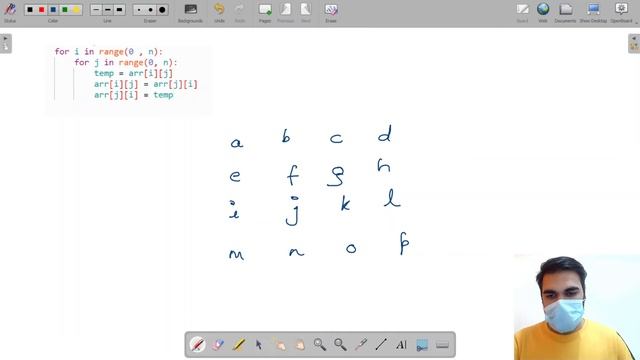
Task: Choose the thick line width
Action: click(x=119, y=9)
